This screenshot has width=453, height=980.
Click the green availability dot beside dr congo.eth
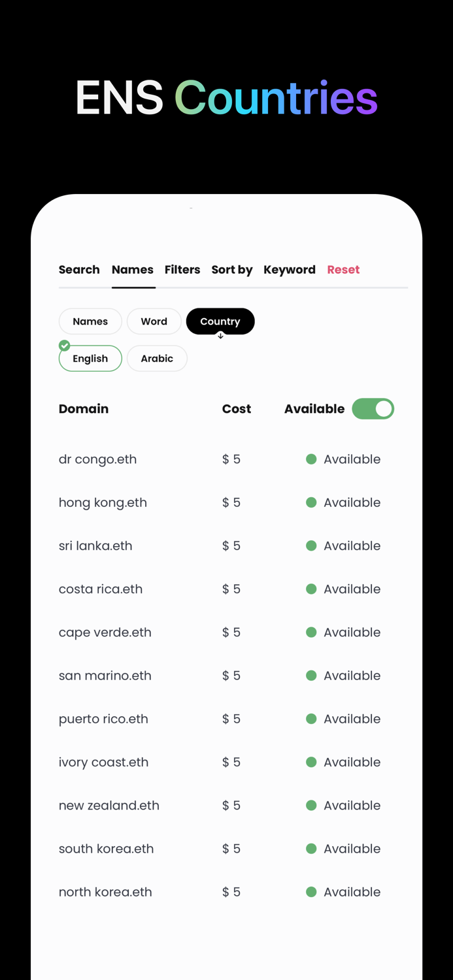[x=311, y=459]
